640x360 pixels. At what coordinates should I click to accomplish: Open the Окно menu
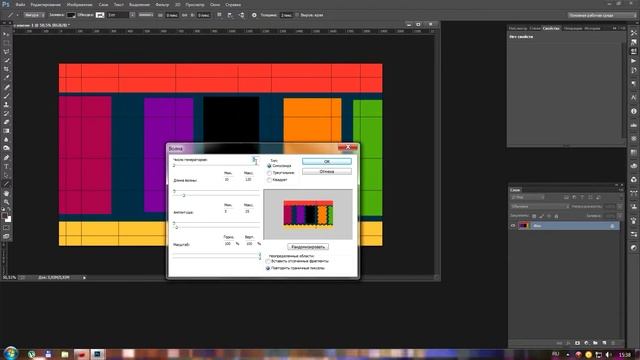[x=215, y=5]
